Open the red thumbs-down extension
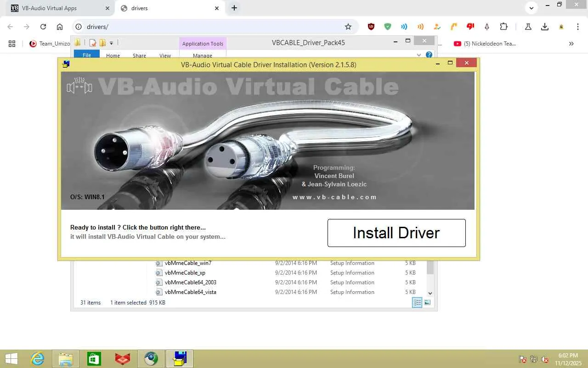 pyautogui.click(x=470, y=27)
